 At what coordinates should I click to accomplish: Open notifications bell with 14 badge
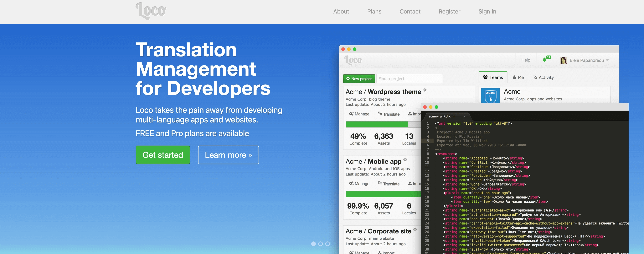pyautogui.click(x=546, y=59)
